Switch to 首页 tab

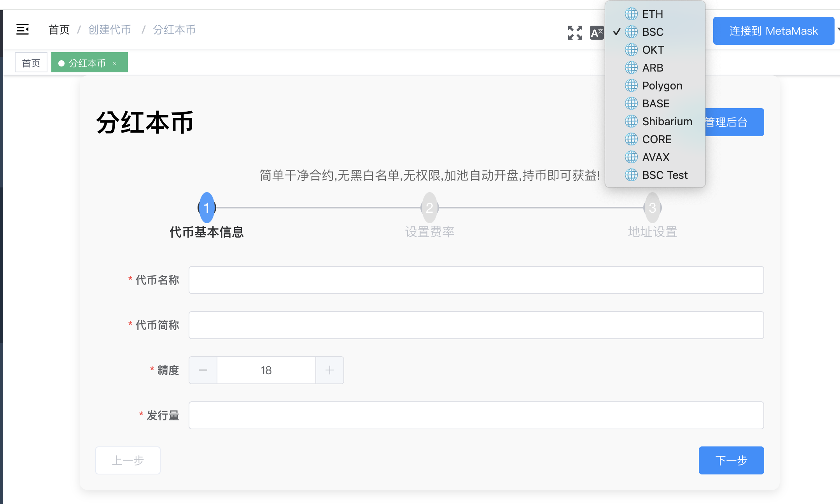pyautogui.click(x=31, y=63)
